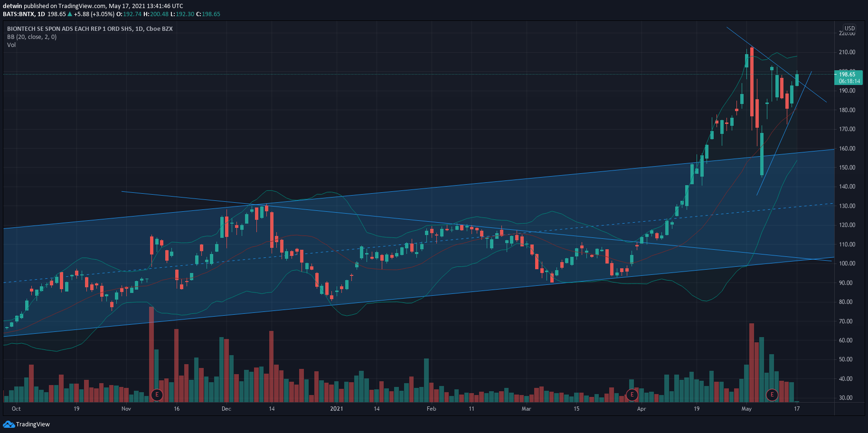This screenshot has width=868, height=433.
Task: Click the 40.00 price axis label
Action: coord(846,379)
